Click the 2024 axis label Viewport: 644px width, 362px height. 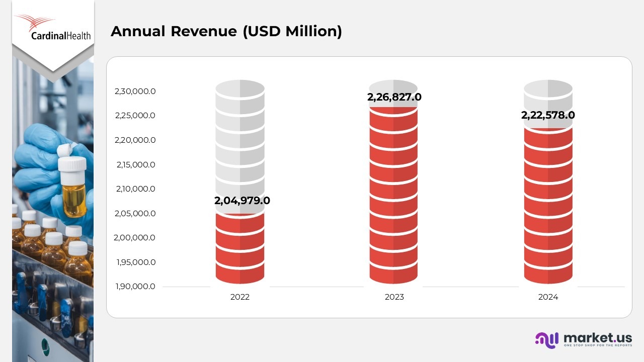point(548,297)
